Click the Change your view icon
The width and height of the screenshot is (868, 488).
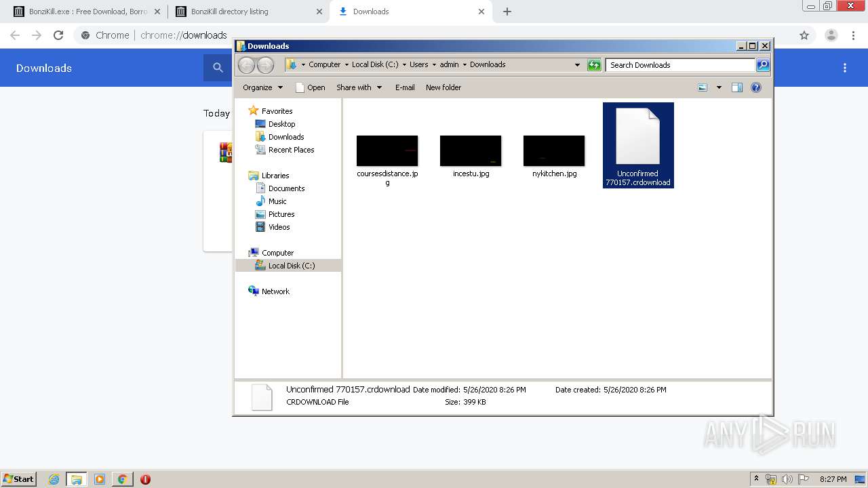pyautogui.click(x=703, y=87)
